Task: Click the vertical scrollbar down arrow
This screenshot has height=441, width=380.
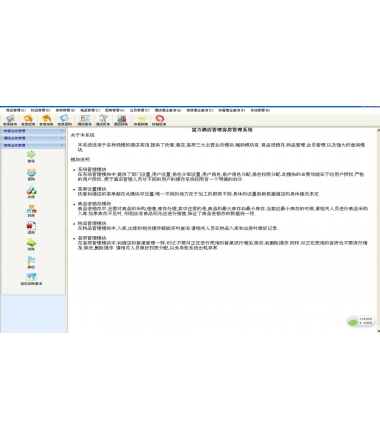Action: [x=378, y=331]
